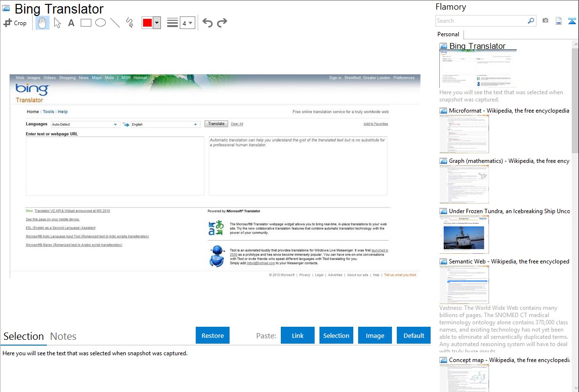The image size is (579, 392).
Task: Pick the rectangle shape tool
Action: pyautogui.click(x=86, y=23)
